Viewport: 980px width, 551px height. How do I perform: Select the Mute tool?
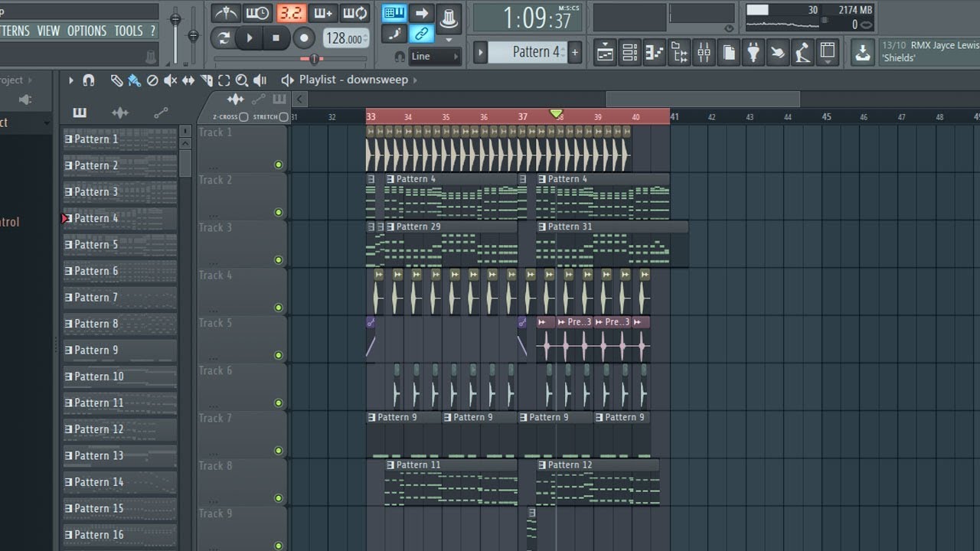170,80
